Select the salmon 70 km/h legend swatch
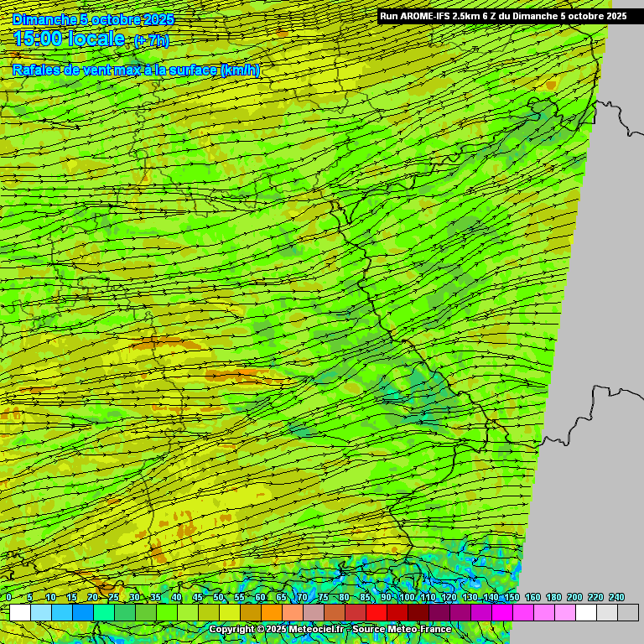Viewport: 644px width, 644px height. tap(314, 613)
